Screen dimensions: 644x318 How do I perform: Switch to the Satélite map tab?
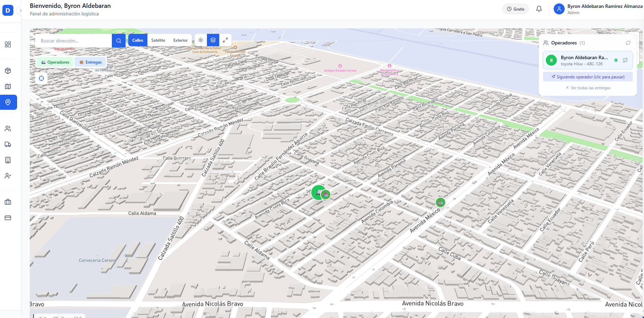[158, 40]
